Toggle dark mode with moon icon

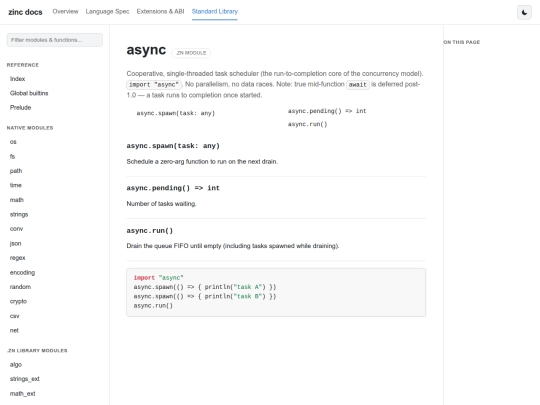tap(524, 12)
